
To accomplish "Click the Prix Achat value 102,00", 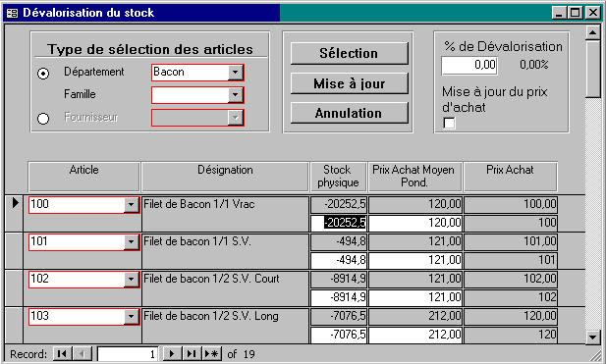I will coord(511,279).
